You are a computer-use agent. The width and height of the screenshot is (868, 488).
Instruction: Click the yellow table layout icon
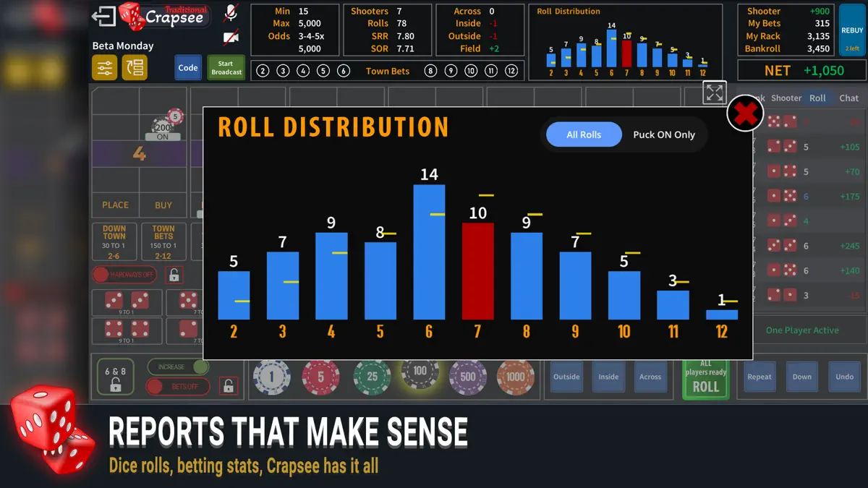click(135, 67)
